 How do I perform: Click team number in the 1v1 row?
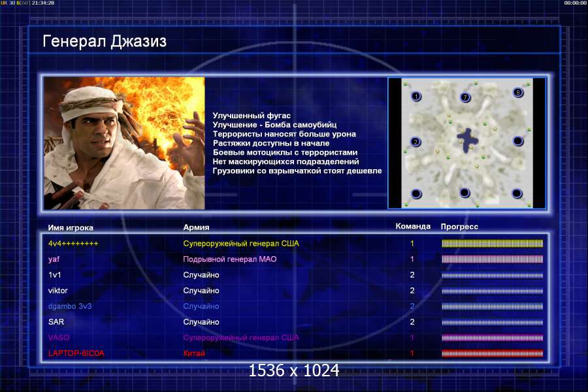click(x=412, y=275)
